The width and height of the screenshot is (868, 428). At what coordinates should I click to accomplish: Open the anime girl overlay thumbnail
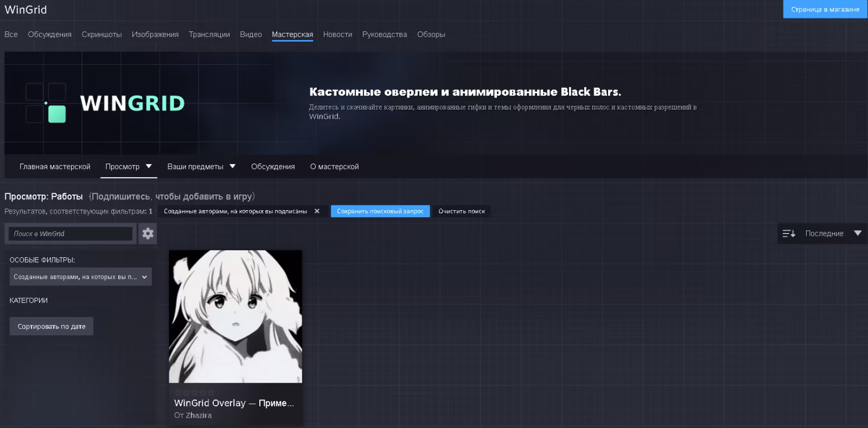point(236,316)
